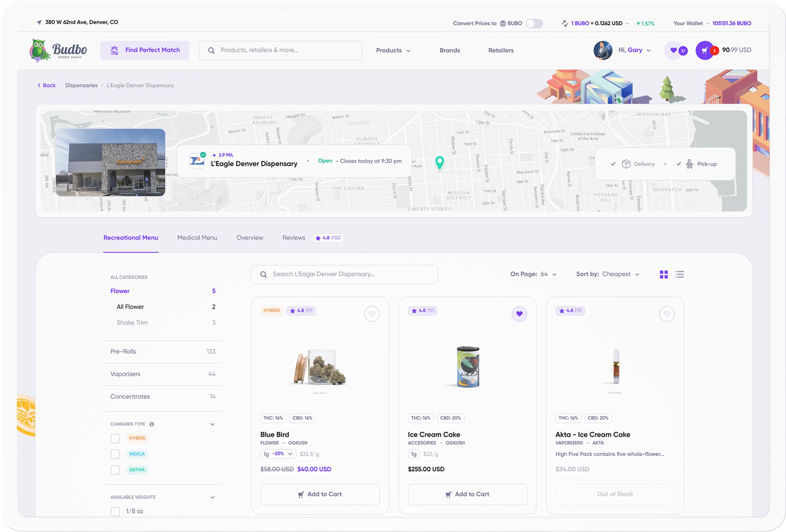Open the Retailers nav item
This screenshot has height=532, width=786.
click(501, 50)
